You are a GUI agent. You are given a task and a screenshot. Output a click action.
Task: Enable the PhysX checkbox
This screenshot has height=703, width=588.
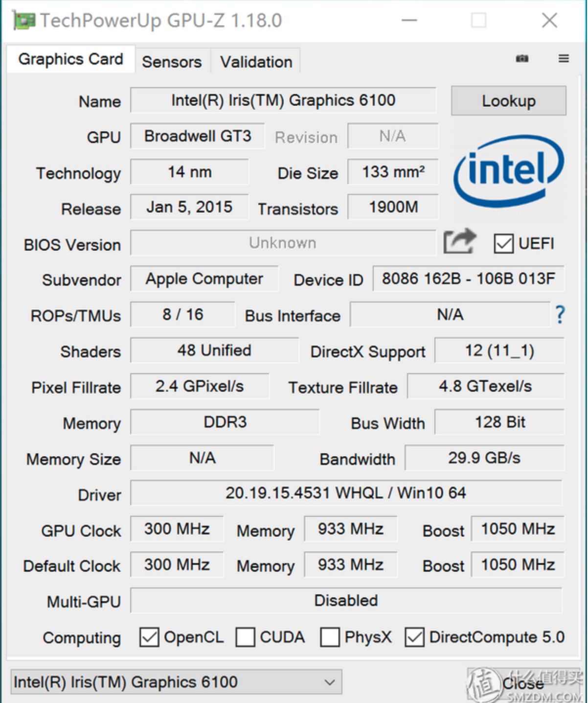click(330, 637)
